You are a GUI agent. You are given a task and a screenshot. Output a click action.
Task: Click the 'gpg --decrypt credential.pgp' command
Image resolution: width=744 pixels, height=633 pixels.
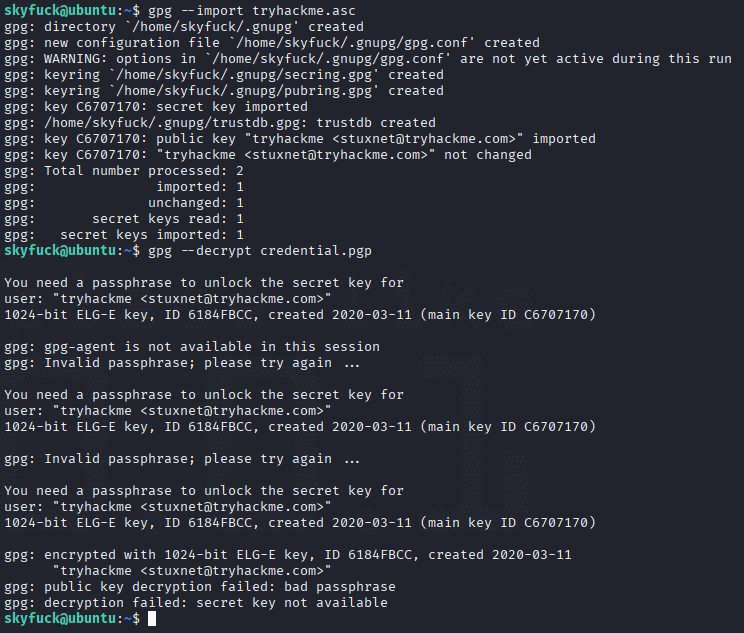pos(260,251)
